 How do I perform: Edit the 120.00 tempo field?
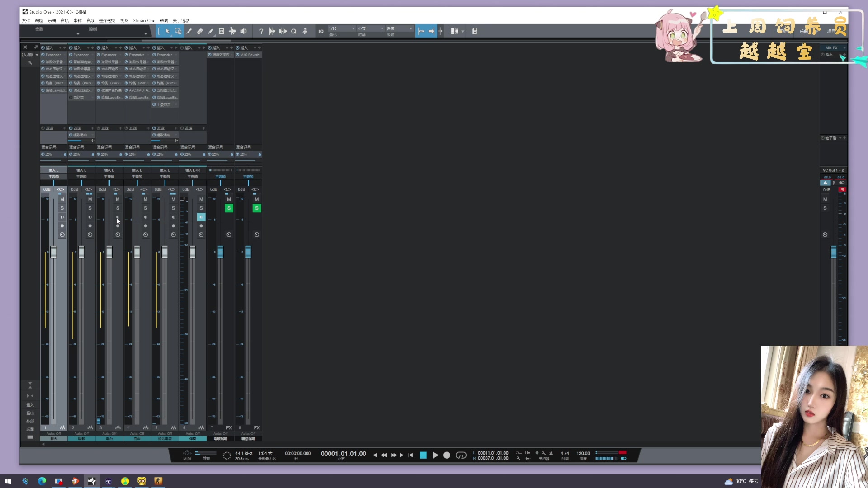pos(583,453)
